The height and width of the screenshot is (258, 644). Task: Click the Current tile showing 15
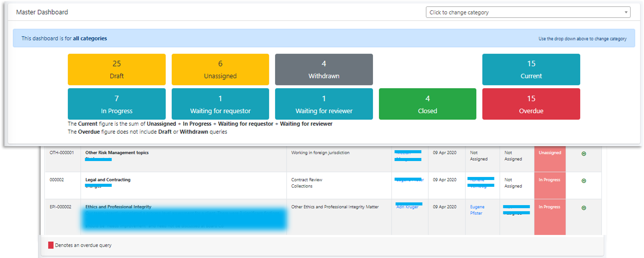(x=531, y=70)
